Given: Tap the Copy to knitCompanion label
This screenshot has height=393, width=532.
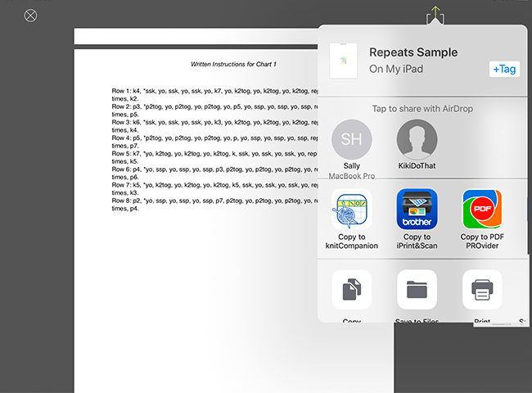Looking at the screenshot, I should tap(351, 242).
